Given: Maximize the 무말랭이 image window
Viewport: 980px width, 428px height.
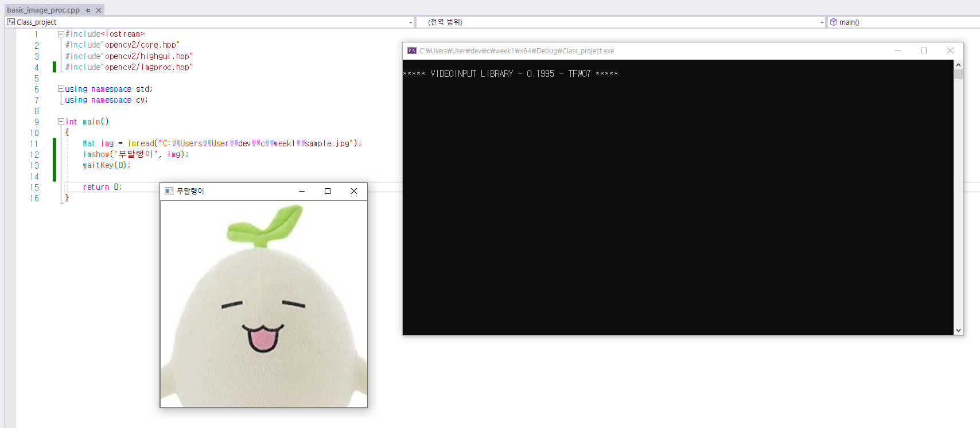Looking at the screenshot, I should [328, 191].
